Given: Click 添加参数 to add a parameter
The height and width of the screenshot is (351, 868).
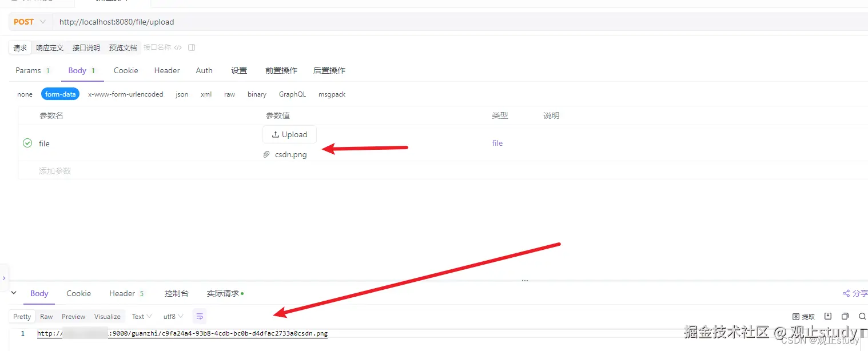Looking at the screenshot, I should point(54,170).
